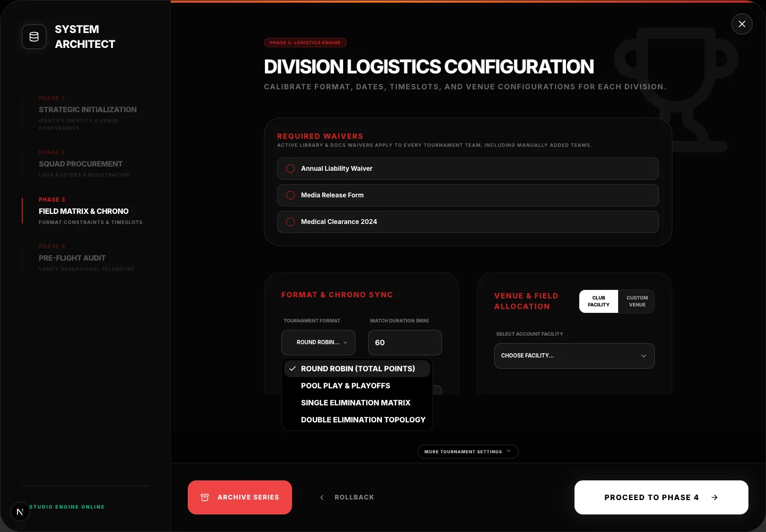Screen dimensions: 766x532
Task: Select Pool Play & Playoffs format
Action: tap(357, 386)
